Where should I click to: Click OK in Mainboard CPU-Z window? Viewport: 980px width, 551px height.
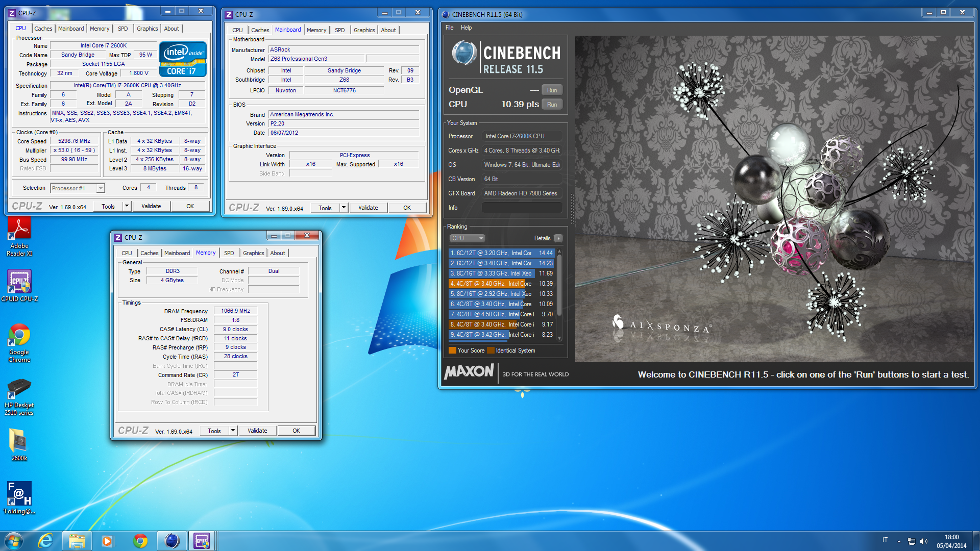407,208
